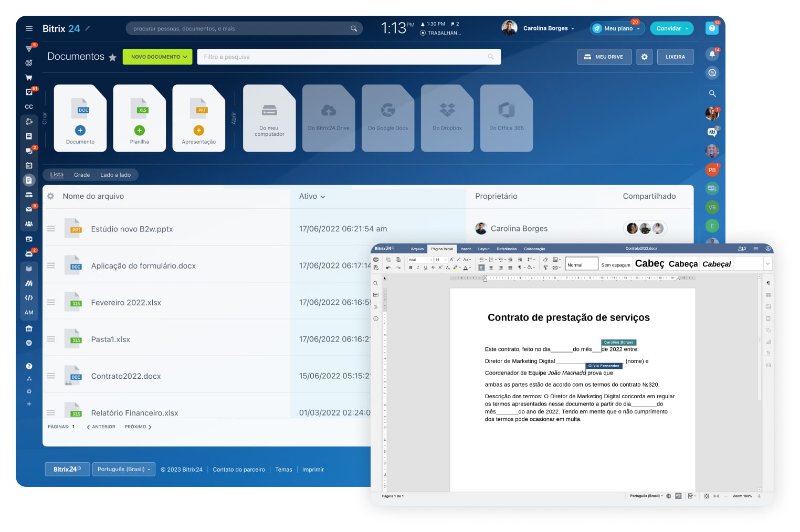Viewport: 800px width, 532px height.
Task: Open the help question mark icon
Action: tap(29, 366)
